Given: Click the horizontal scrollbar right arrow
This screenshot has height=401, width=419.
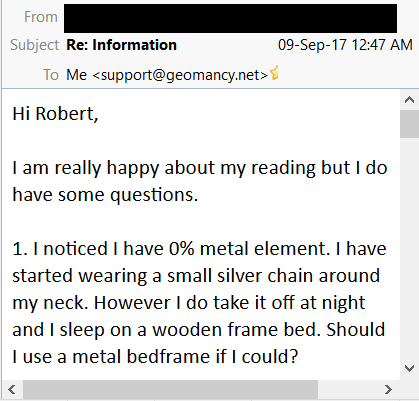Looking at the screenshot, I should coord(388,389).
